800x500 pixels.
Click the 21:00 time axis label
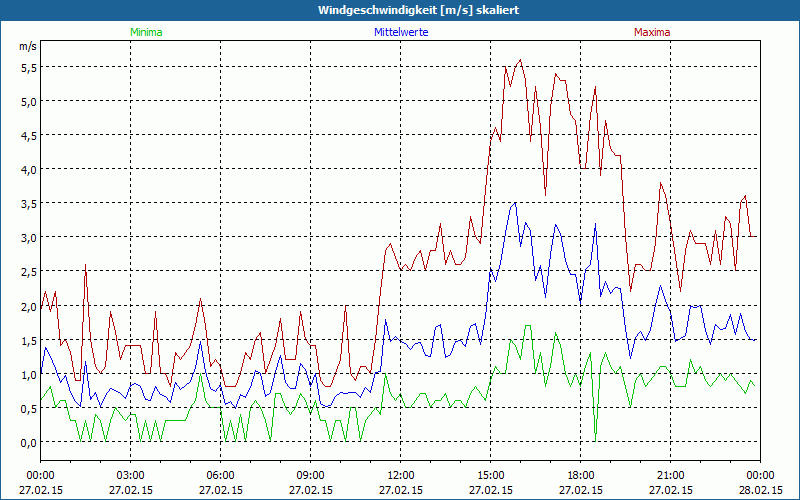(x=670, y=476)
